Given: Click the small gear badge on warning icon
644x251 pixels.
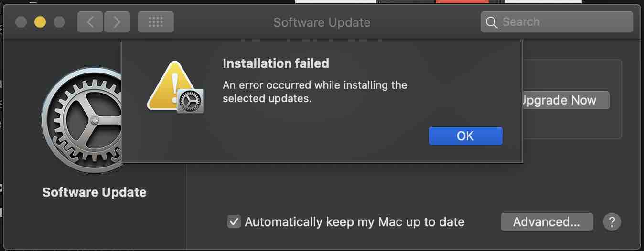Looking at the screenshot, I should pos(190,101).
